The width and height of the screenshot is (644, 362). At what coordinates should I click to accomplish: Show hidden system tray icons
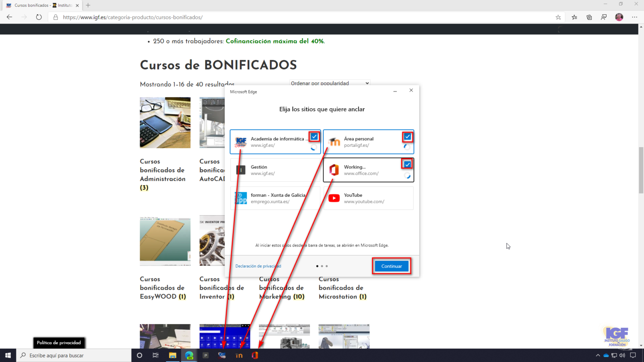[x=598, y=355]
